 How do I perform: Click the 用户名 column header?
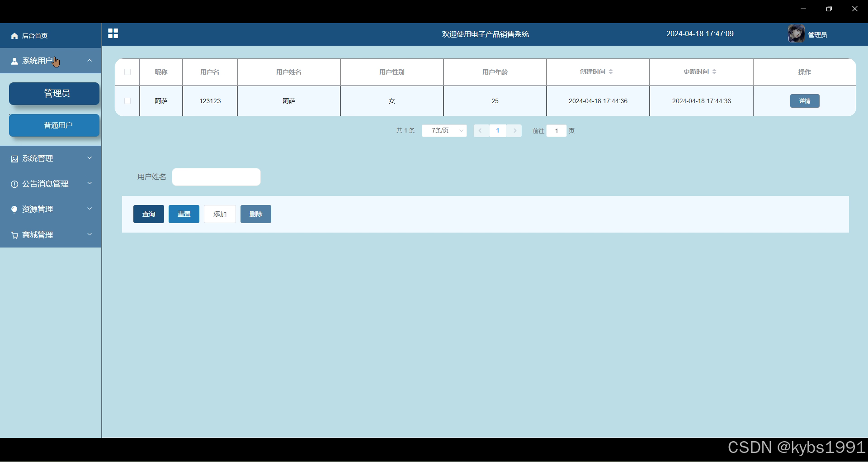point(210,72)
